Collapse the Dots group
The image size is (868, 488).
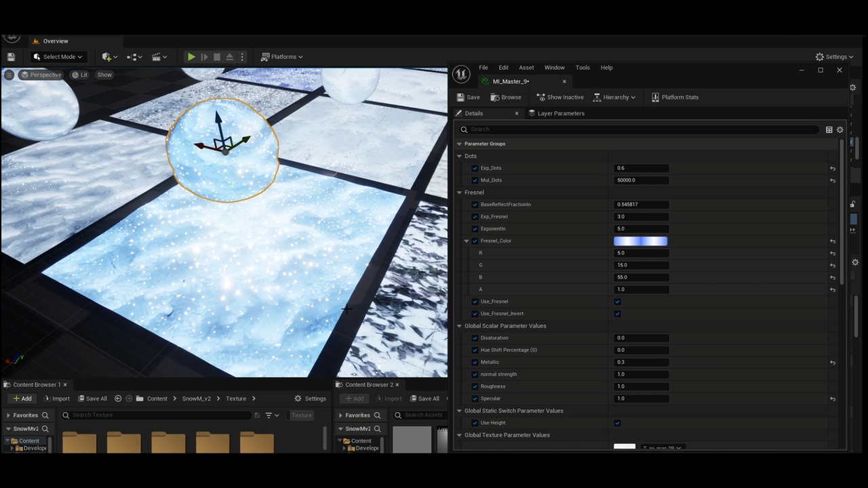(x=459, y=156)
